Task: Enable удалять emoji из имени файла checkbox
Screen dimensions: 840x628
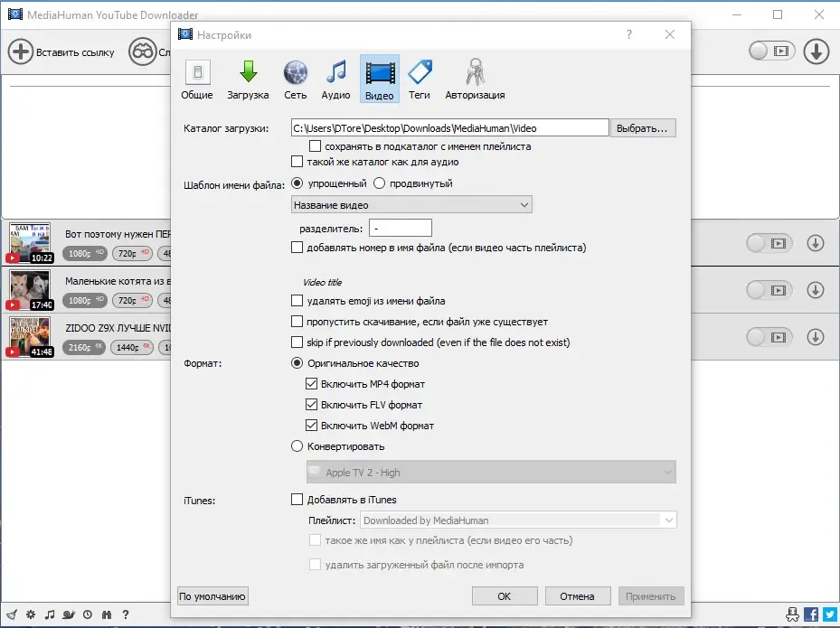Action: tap(297, 301)
